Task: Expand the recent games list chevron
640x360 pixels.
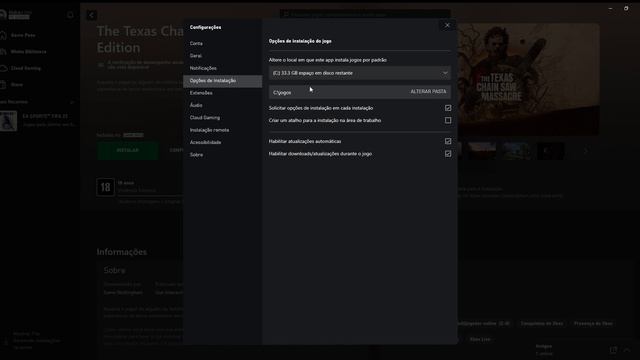Action: click(72, 102)
